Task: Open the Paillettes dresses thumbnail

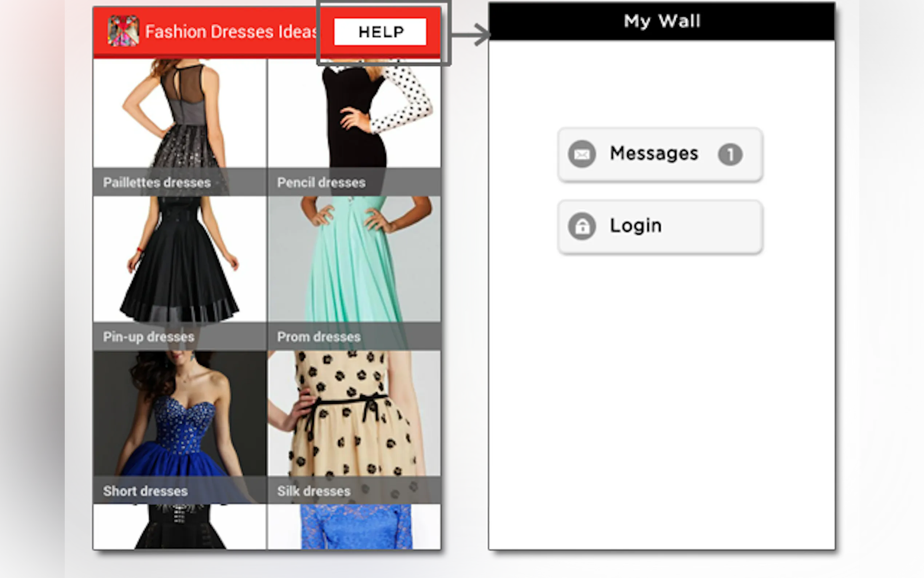Action: pos(180,115)
